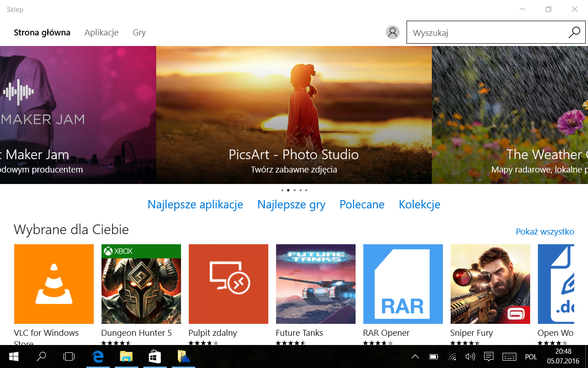The height and width of the screenshot is (368, 588).
Task: Launch Microsoft Edge from taskbar
Action: click(97, 356)
